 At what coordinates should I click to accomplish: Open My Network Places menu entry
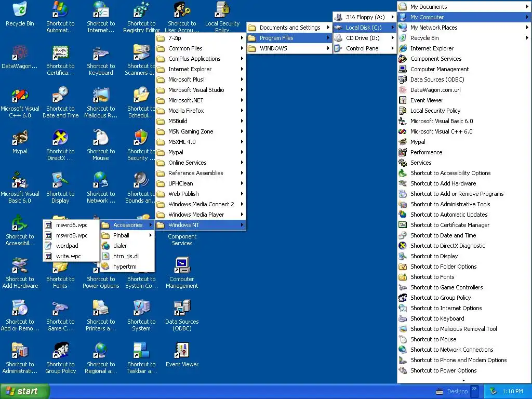coord(464,28)
